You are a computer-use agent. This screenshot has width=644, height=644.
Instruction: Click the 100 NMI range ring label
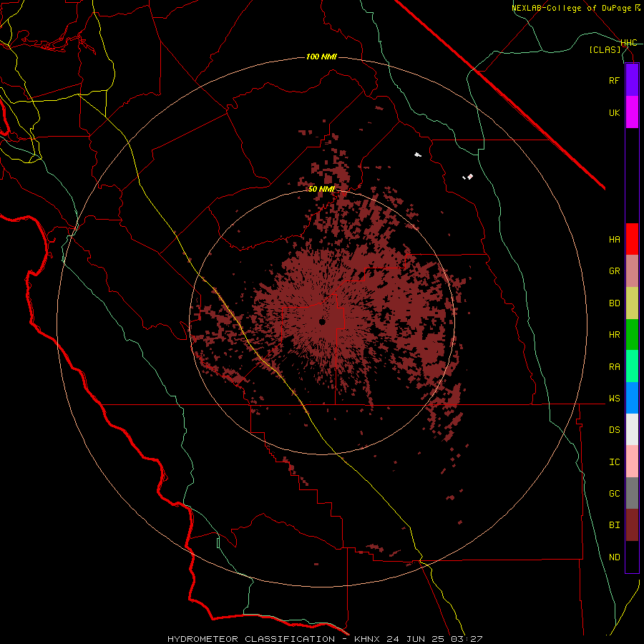(321, 57)
